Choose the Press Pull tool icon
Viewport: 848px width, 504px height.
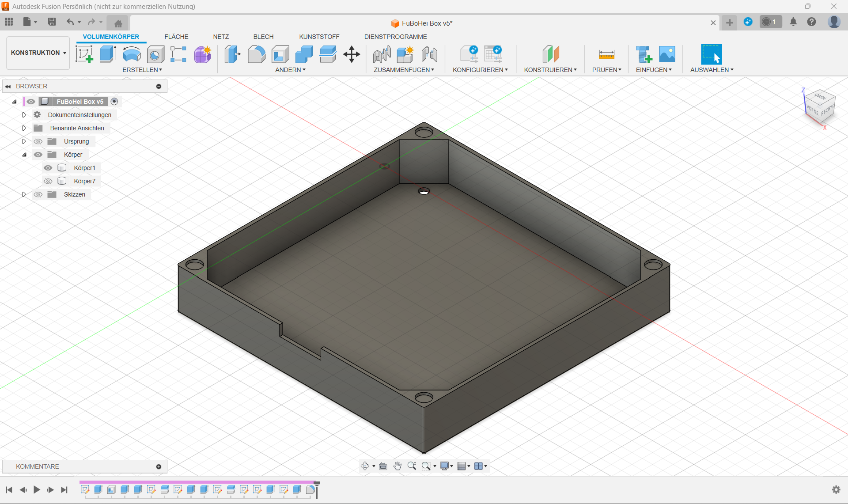[x=232, y=54]
